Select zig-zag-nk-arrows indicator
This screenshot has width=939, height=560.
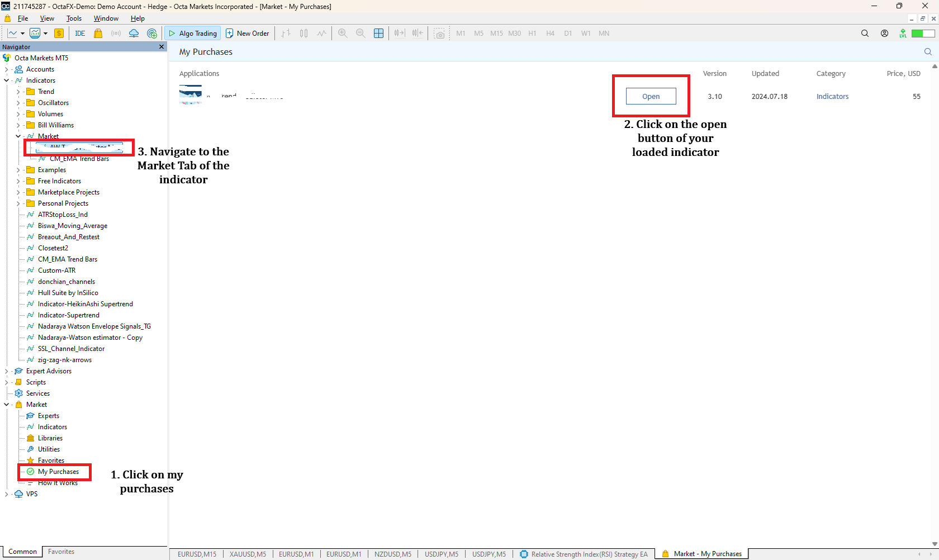click(x=65, y=360)
